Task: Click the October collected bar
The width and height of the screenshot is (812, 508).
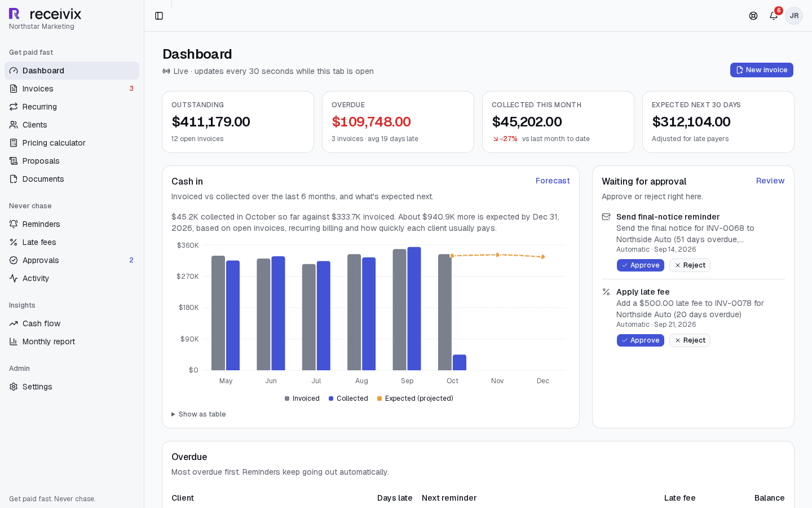Action: click(x=460, y=362)
